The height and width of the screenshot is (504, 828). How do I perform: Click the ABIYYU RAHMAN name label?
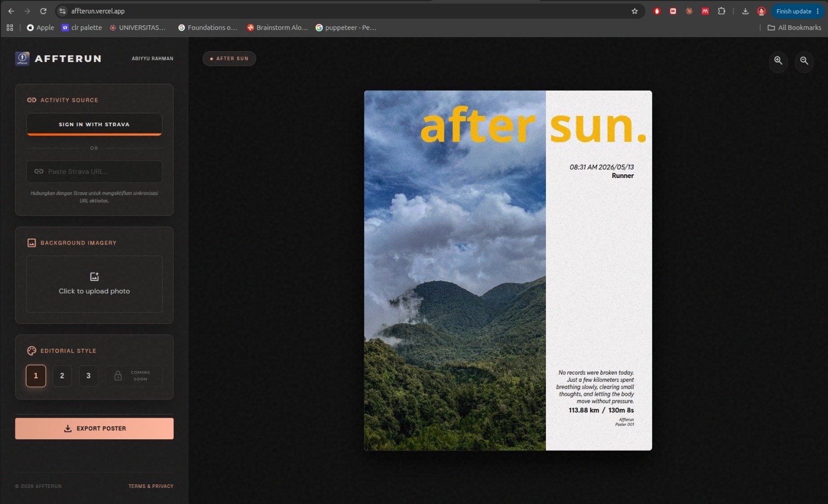click(x=152, y=58)
